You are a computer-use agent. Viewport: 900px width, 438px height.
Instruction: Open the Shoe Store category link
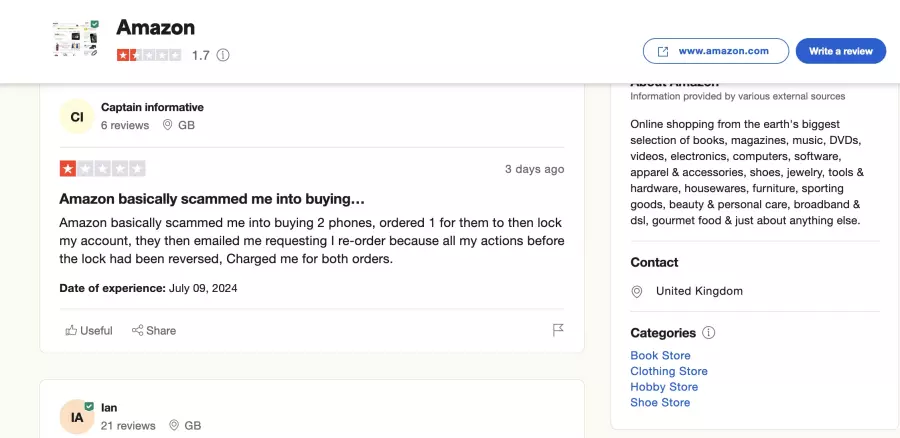point(660,402)
